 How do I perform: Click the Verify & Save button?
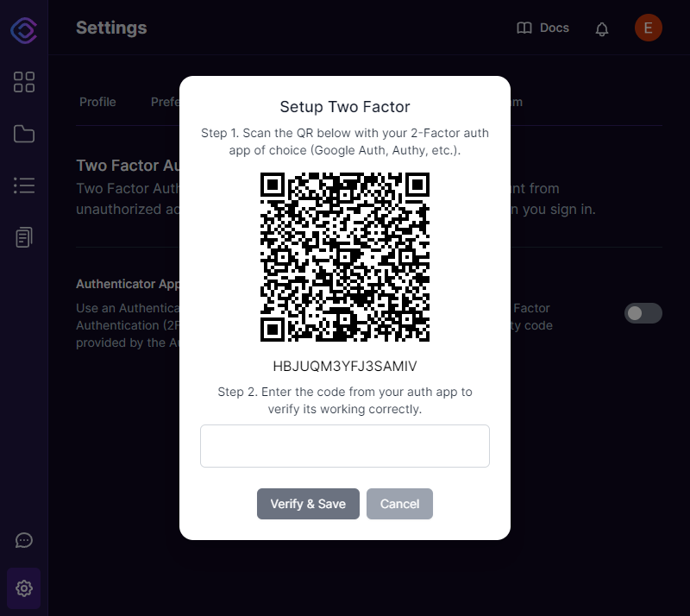click(308, 504)
